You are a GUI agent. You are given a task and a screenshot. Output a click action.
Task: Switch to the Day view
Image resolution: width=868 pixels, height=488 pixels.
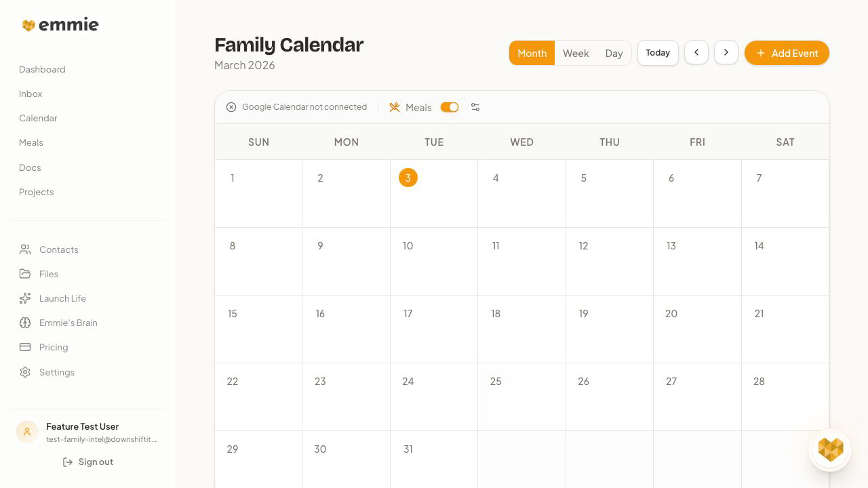(x=614, y=53)
